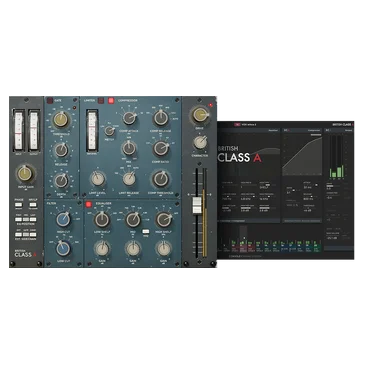Click the Comp Ratio knob
Screen dimensions: 365x365
[161, 149]
